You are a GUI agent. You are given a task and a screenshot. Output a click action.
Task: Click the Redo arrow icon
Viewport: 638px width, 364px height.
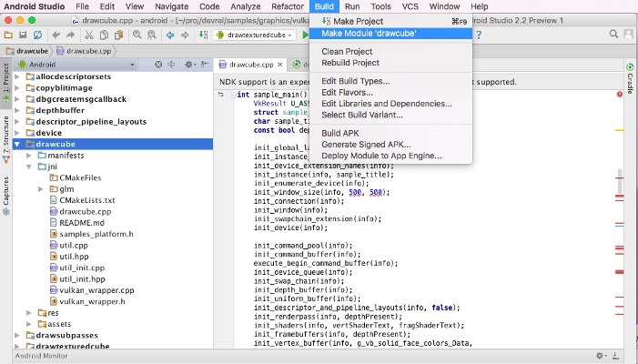70,35
